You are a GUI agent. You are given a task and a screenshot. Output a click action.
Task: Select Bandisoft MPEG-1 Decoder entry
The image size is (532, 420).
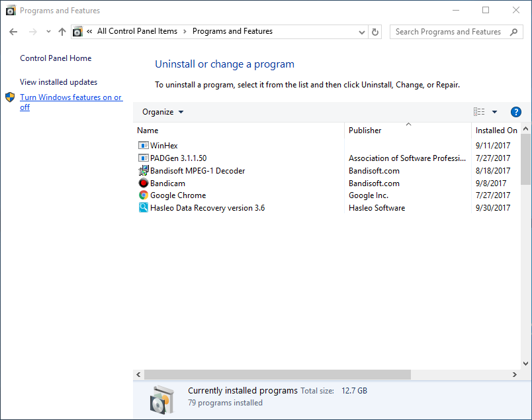point(197,170)
